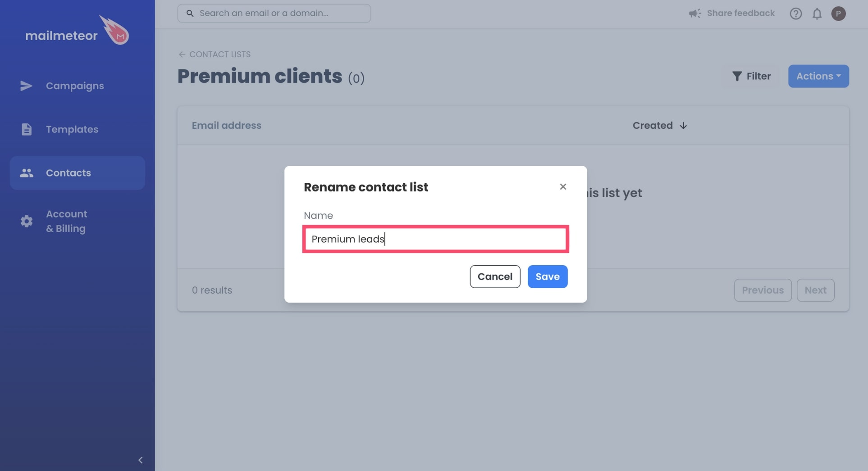Click the Templates document icon

[26, 129]
